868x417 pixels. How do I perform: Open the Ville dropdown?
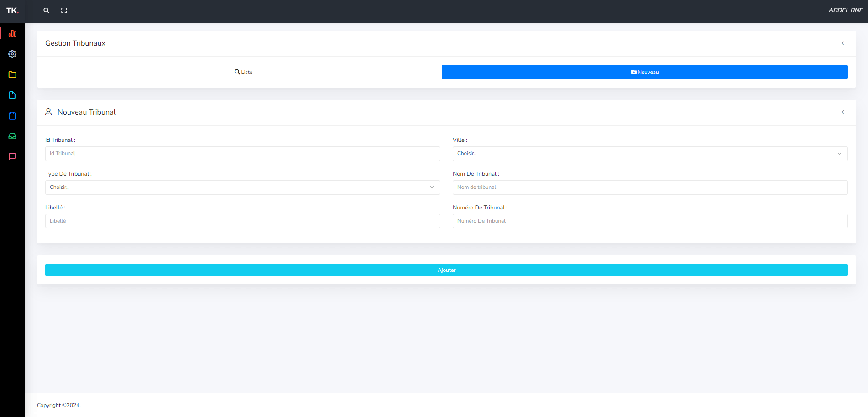[650, 154]
